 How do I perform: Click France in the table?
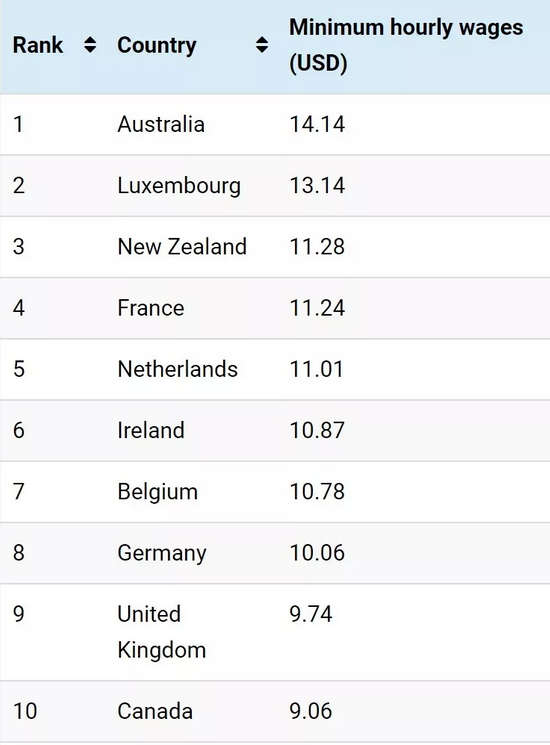click(x=151, y=308)
